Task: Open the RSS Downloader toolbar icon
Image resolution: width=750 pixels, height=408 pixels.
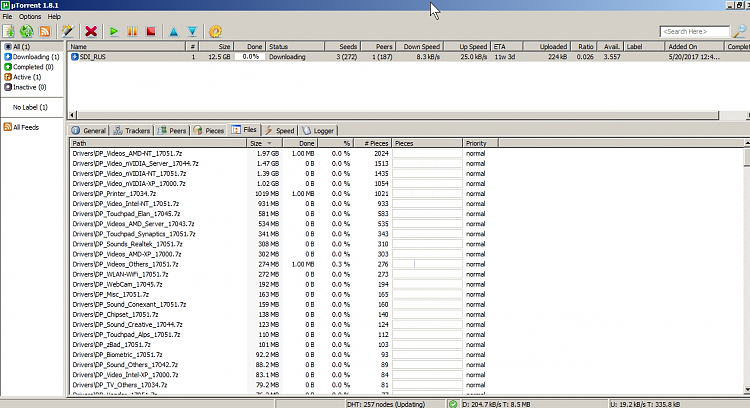Action: 45,32
